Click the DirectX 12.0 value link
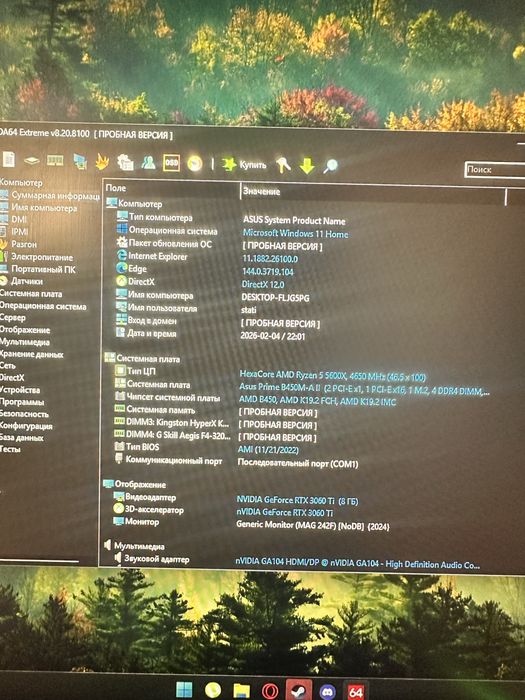Viewport: 525px width, 700px height. [x=263, y=284]
